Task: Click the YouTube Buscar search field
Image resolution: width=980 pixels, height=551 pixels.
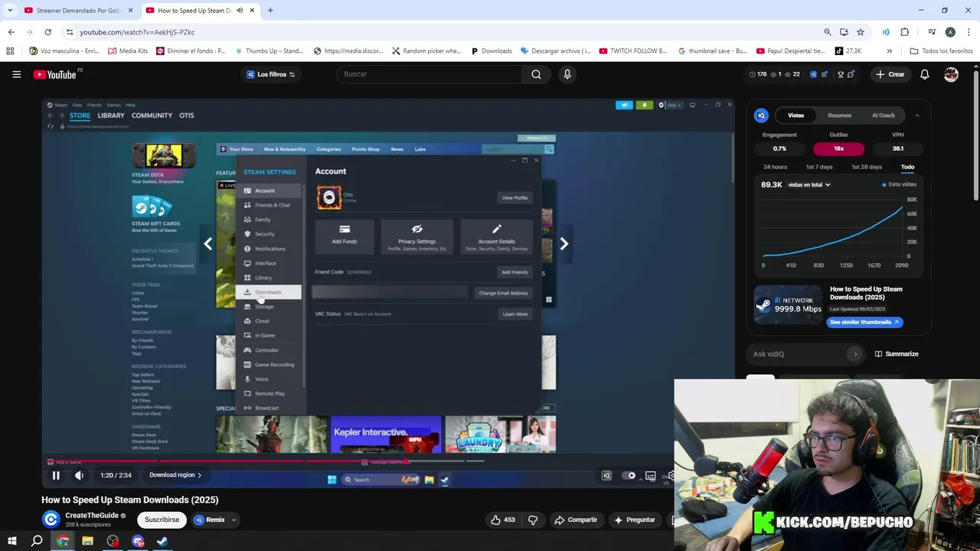Action: [429, 74]
